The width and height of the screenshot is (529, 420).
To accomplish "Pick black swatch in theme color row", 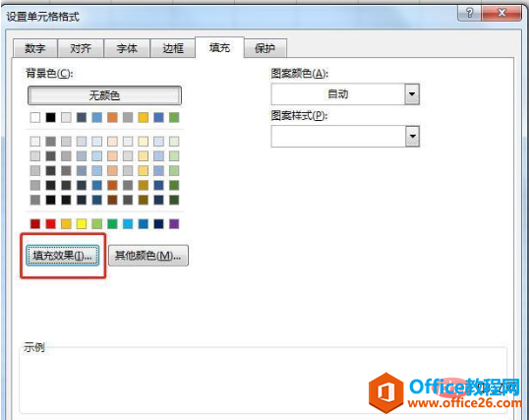I will tap(50, 117).
